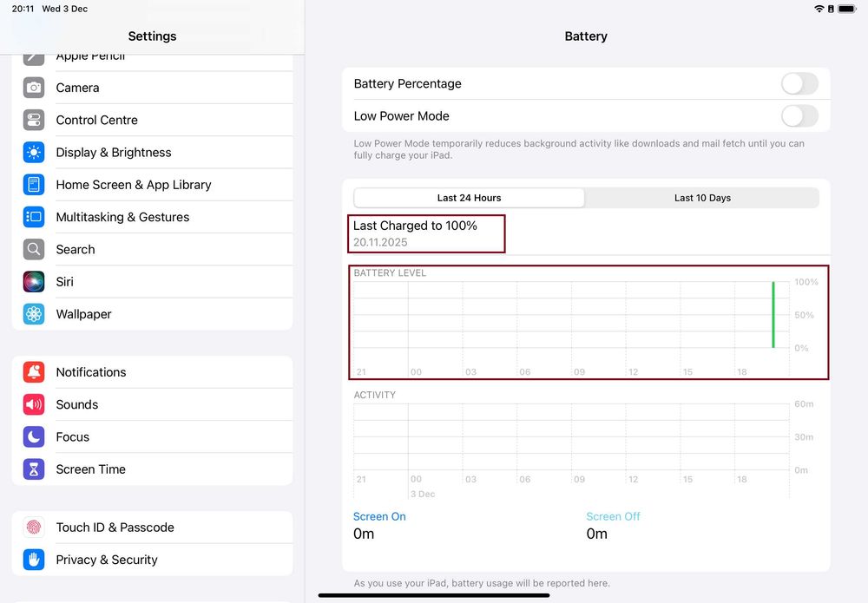
Task: Tap the Wallpaper flower icon
Action: coord(34,314)
